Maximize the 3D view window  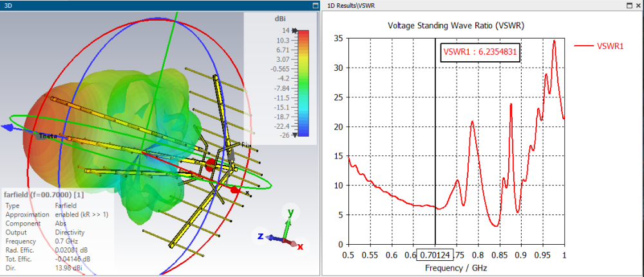point(314,5)
